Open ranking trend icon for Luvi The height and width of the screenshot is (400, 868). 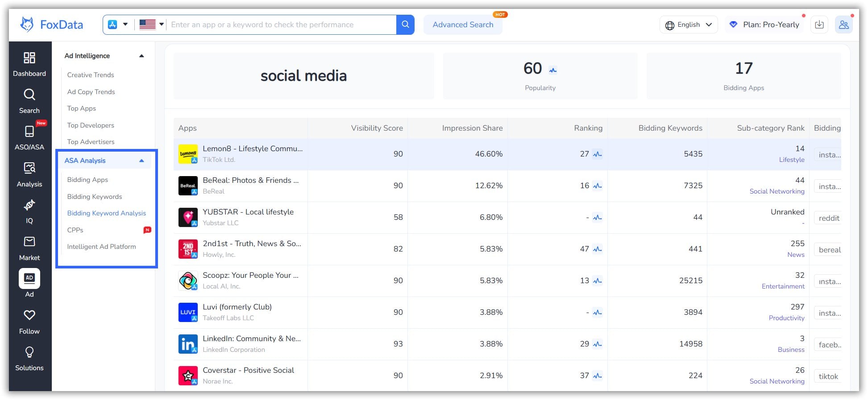(x=598, y=313)
